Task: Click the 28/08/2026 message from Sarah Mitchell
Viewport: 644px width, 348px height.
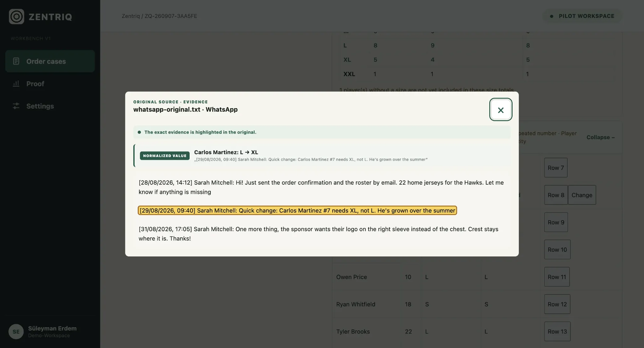Action: click(321, 187)
